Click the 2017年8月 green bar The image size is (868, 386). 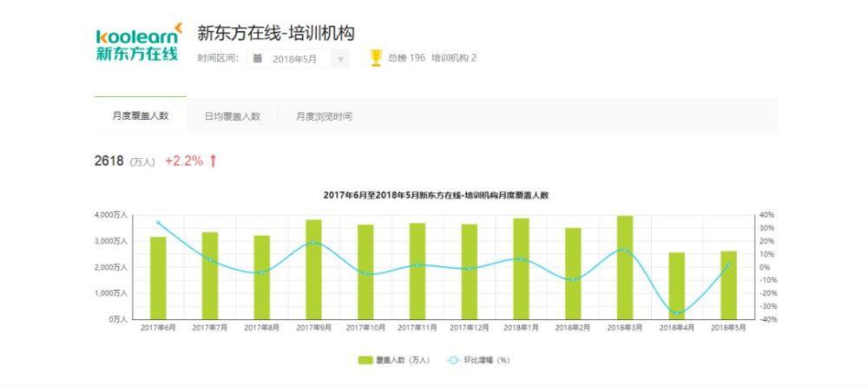(262, 278)
